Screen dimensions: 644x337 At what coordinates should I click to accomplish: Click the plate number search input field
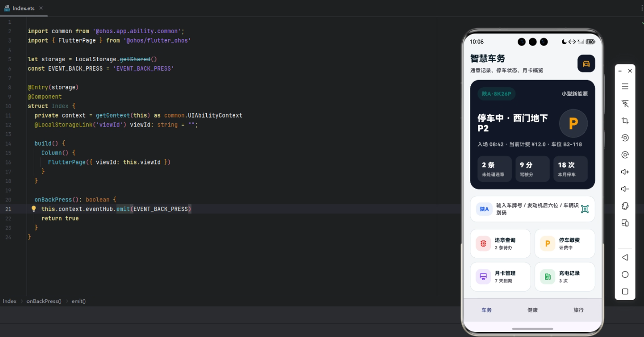(x=533, y=209)
